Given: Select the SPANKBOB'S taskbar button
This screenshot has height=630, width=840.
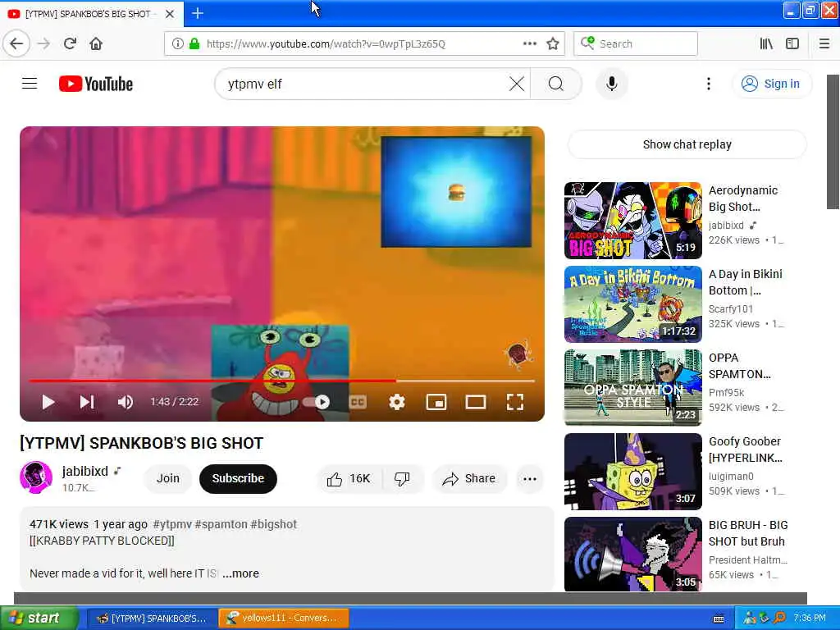Looking at the screenshot, I should click(152, 618).
